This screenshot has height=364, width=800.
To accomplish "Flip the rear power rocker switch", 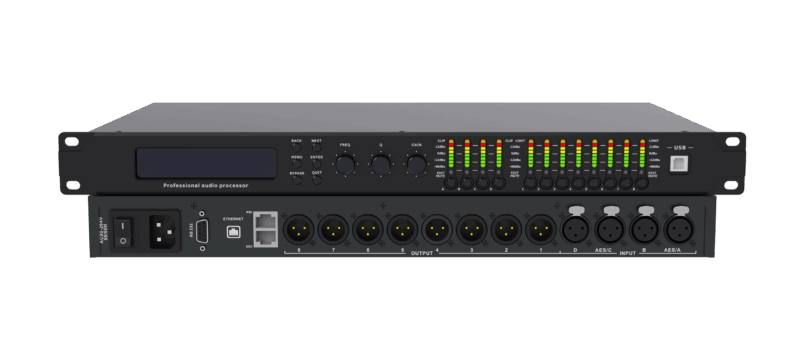I will coord(123,232).
